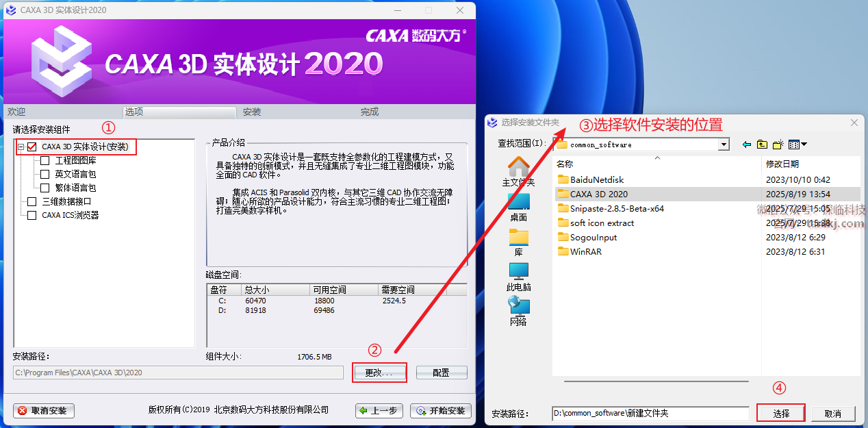The width and height of the screenshot is (868, 428).
Task: Enable 三维数据接口 checkbox
Action: 31,201
